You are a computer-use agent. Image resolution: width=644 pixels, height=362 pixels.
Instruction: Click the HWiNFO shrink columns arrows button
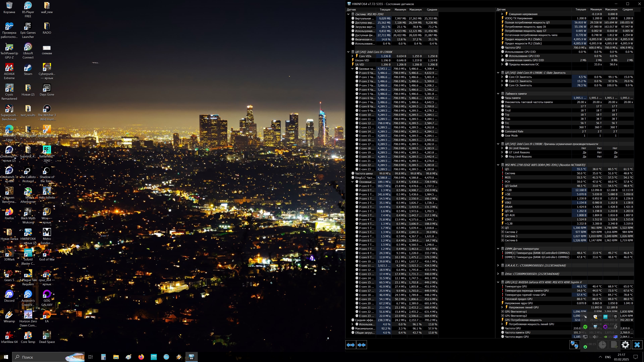click(362, 345)
